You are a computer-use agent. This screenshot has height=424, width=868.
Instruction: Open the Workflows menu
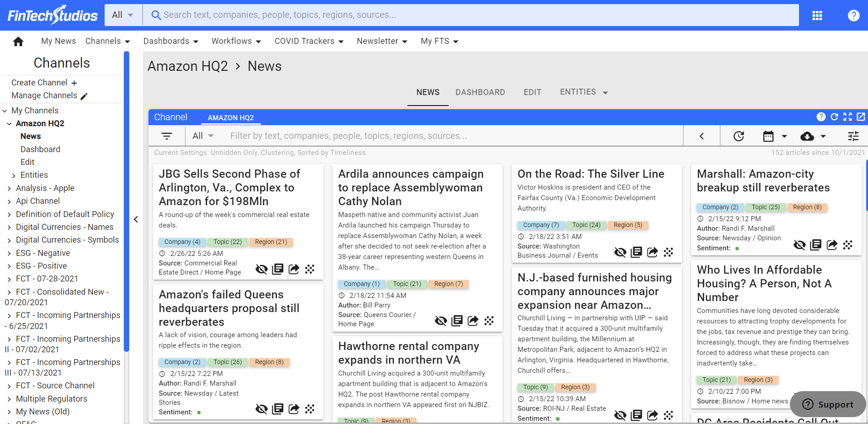[236, 41]
